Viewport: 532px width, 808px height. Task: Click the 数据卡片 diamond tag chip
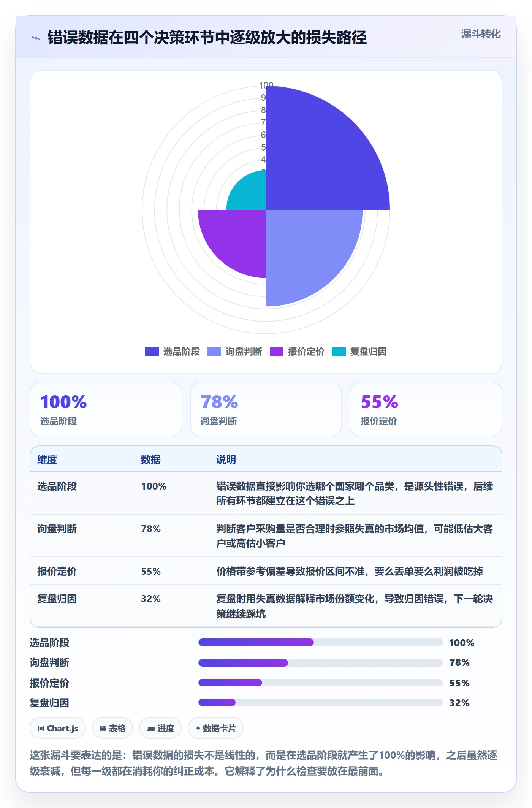216,728
